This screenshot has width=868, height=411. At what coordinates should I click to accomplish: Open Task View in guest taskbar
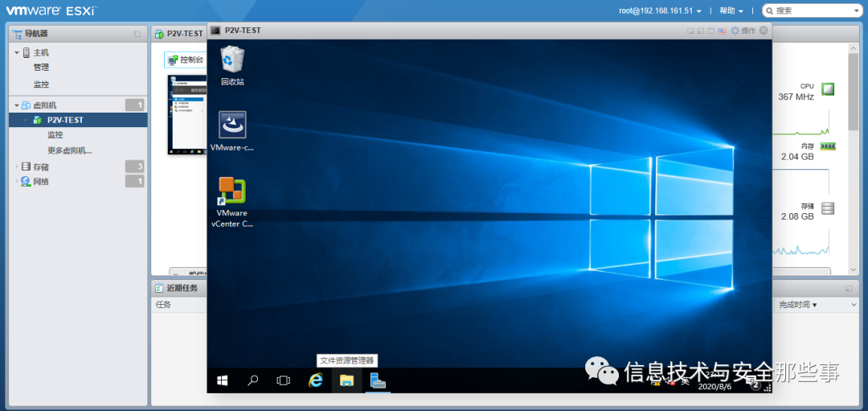[284, 380]
